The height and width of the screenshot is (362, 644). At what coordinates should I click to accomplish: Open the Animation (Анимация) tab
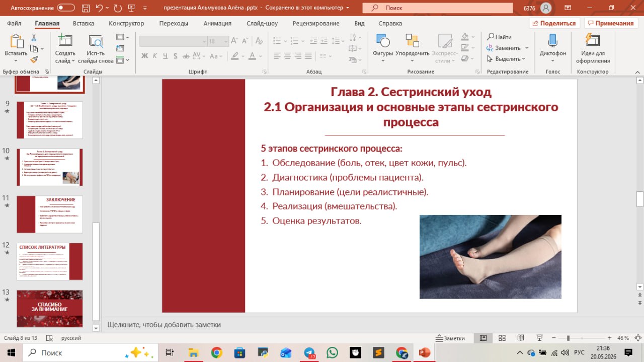(x=217, y=23)
